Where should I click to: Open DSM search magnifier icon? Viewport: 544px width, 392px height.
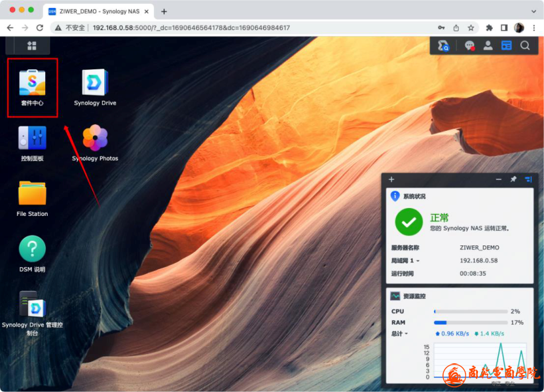click(x=525, y=45)
